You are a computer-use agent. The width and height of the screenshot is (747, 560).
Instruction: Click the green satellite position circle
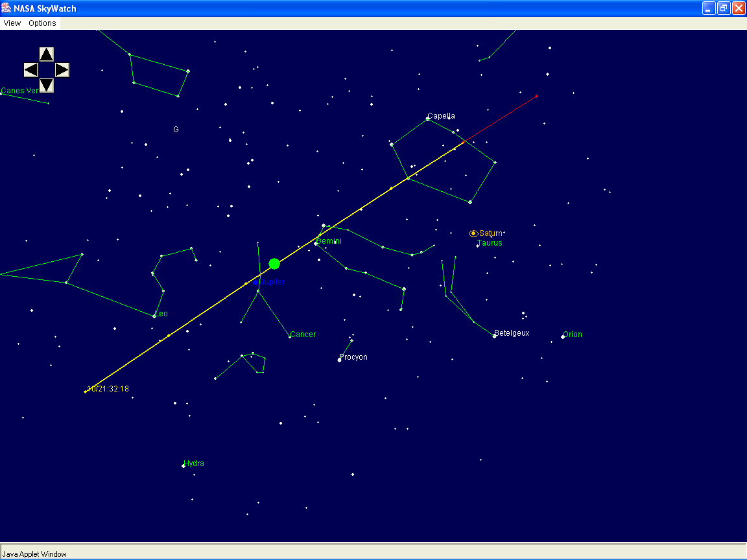274,264
